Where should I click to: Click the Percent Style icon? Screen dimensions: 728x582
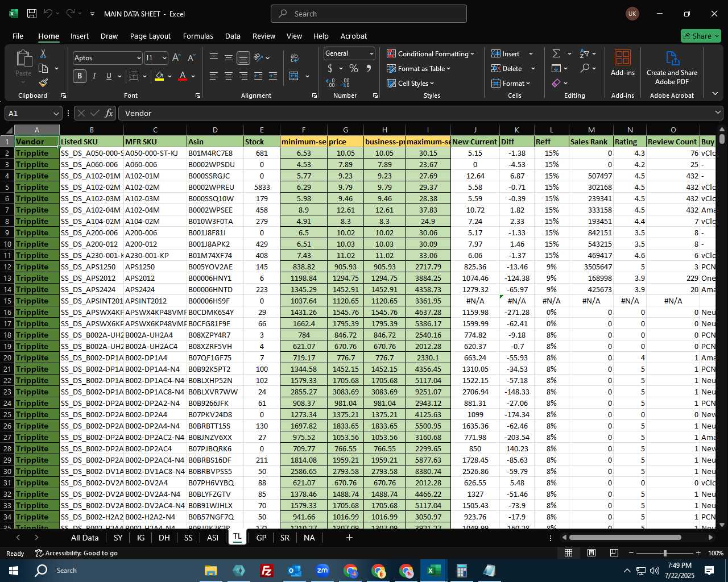pyautogui.click(x=354, y=68)
